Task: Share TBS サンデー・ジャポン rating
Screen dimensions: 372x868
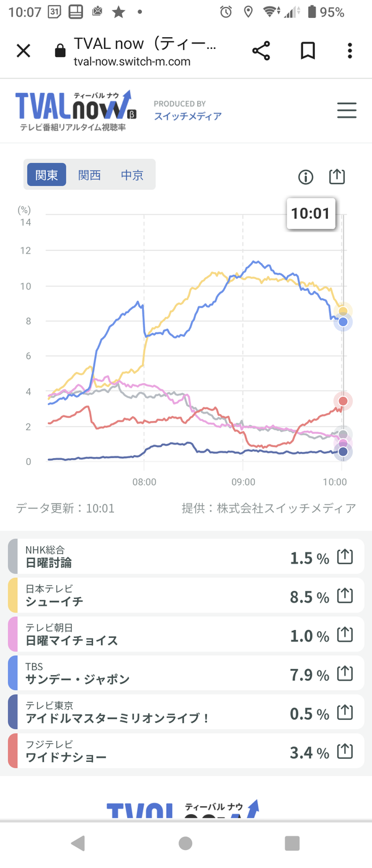Action: click(x=345, y=674)
